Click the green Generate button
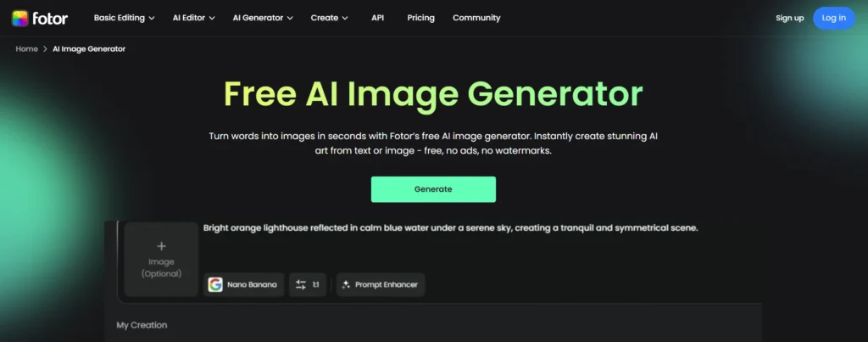Viewport: 868px width, 342px height. click(433, 189)
